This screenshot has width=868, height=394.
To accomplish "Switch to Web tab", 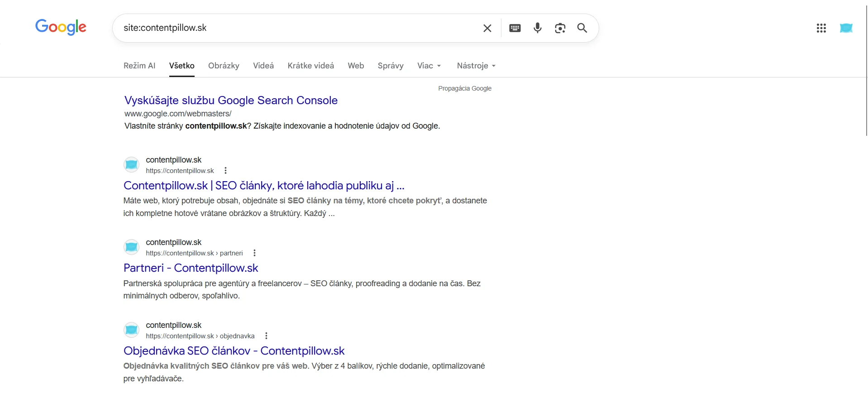I will point(356,66).
